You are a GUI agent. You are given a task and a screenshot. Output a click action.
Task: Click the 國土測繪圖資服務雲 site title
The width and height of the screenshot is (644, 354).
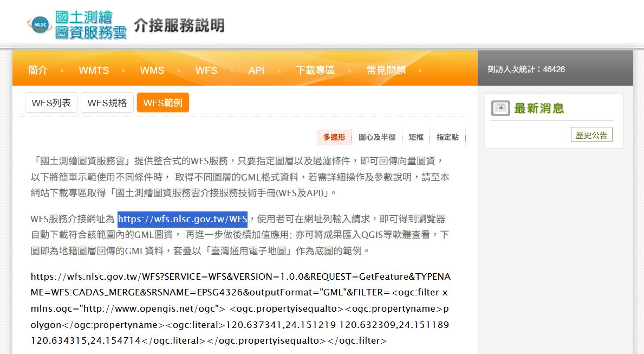pyautogui.click(x=91, y=24)
